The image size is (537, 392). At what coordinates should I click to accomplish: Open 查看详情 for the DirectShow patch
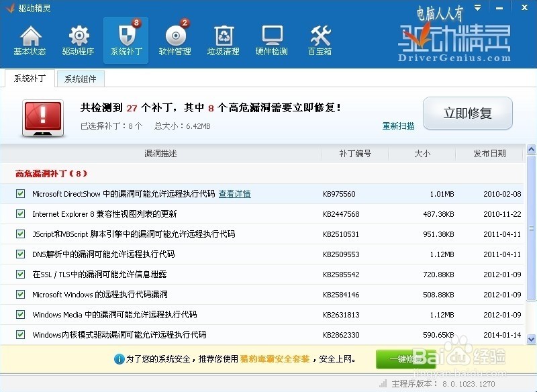point(234,194)
